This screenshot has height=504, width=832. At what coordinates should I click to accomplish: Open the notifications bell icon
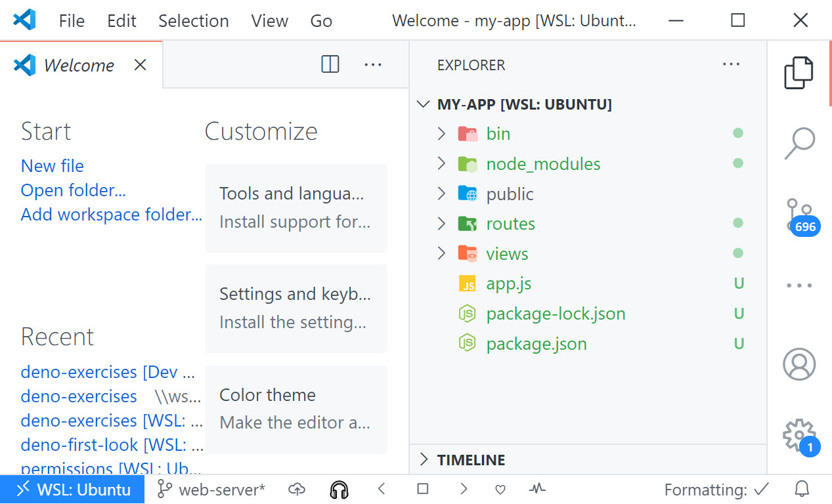pyautogui.click(x=801, y=489)
